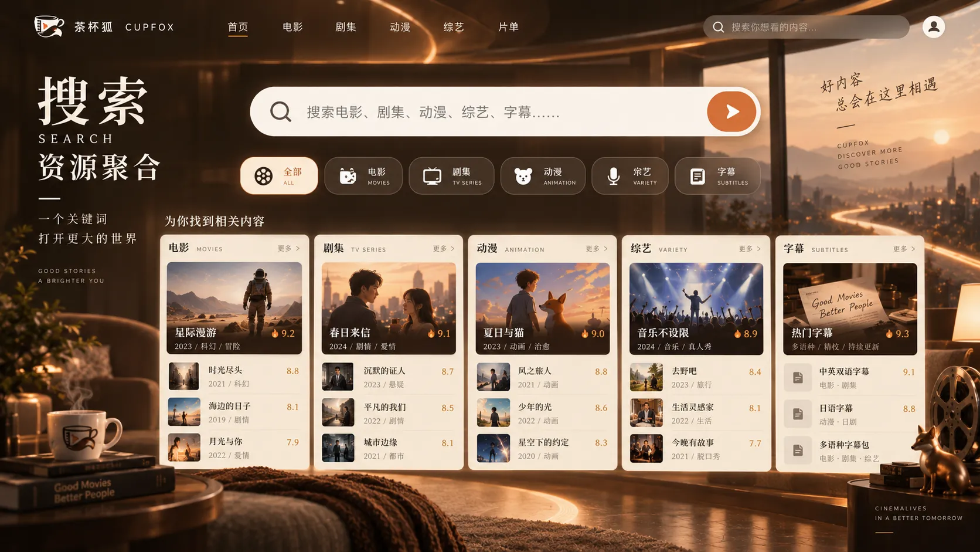The width and height of the screenshot is (980, 552).
Task: Select the 动漫 Animation bear icon
Action: [523, 176]
